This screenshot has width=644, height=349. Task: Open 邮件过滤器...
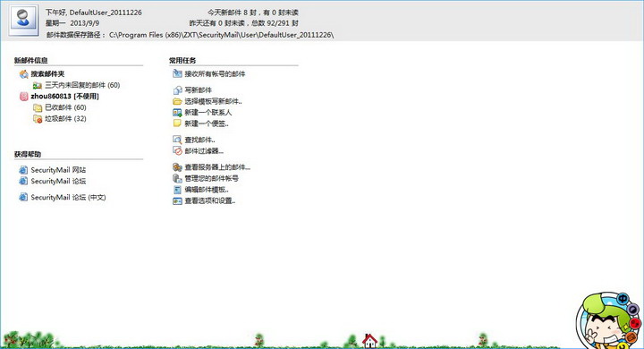pos(204,151)
